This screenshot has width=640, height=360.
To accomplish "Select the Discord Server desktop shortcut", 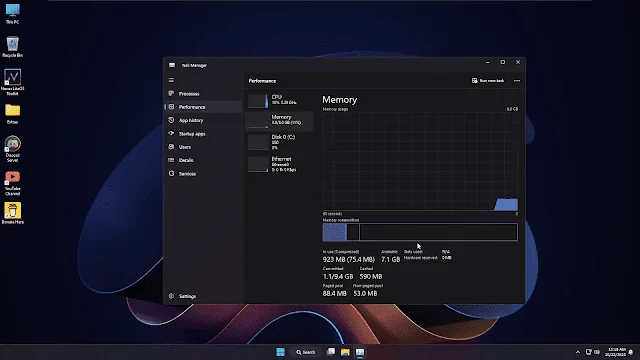I will click(x=12, y=149).
